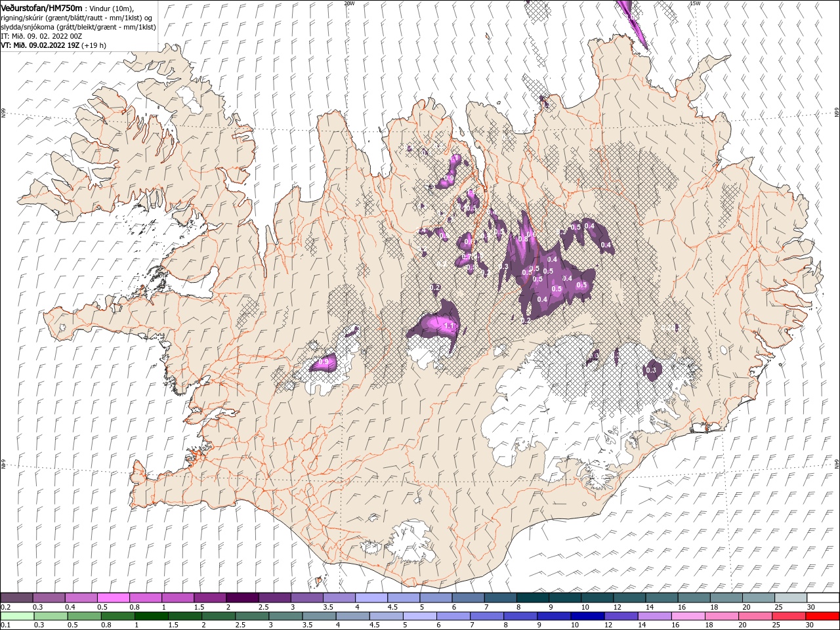Click the 7 blue swatch in the lower legend

pyautogui.click(x=487, y=616)
